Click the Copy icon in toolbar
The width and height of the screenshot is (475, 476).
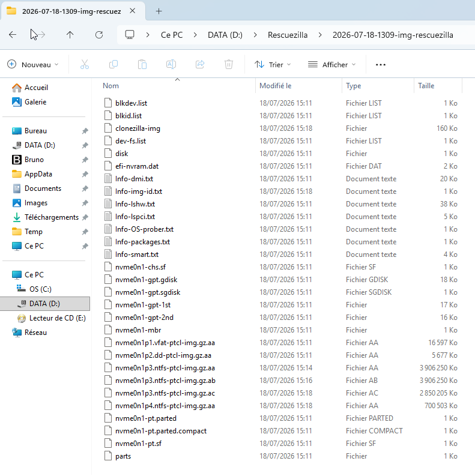[x=113, y=64]
